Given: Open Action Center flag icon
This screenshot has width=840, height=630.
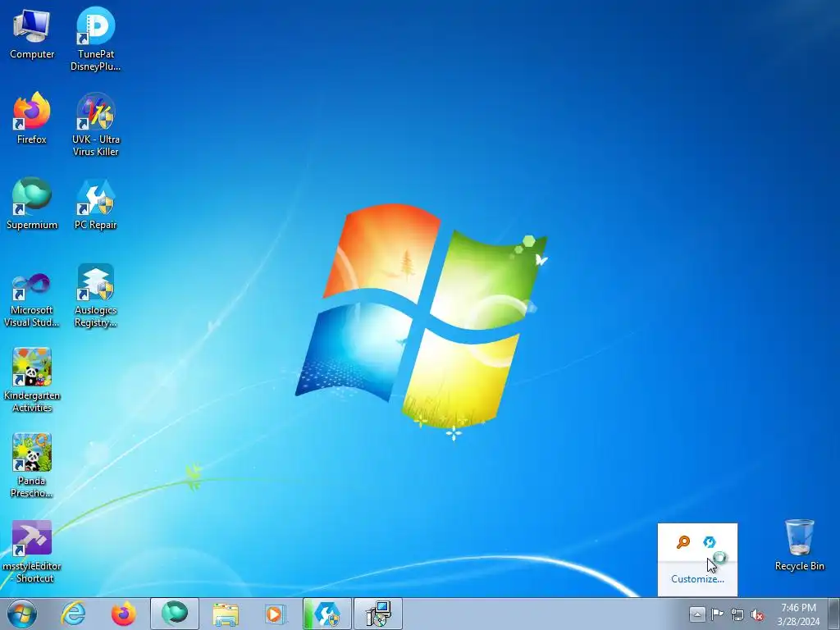Looking at the screenshot, I should [x=717, y=614].
